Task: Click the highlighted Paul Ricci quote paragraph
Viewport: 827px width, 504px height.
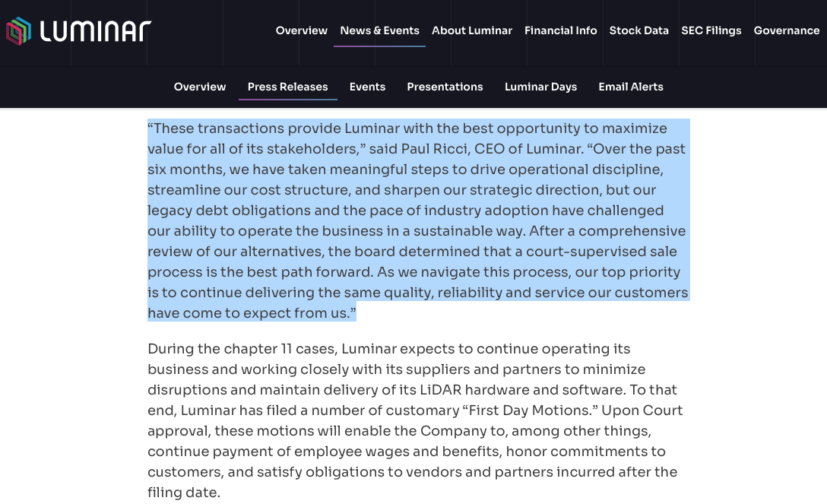Action: 417,220
